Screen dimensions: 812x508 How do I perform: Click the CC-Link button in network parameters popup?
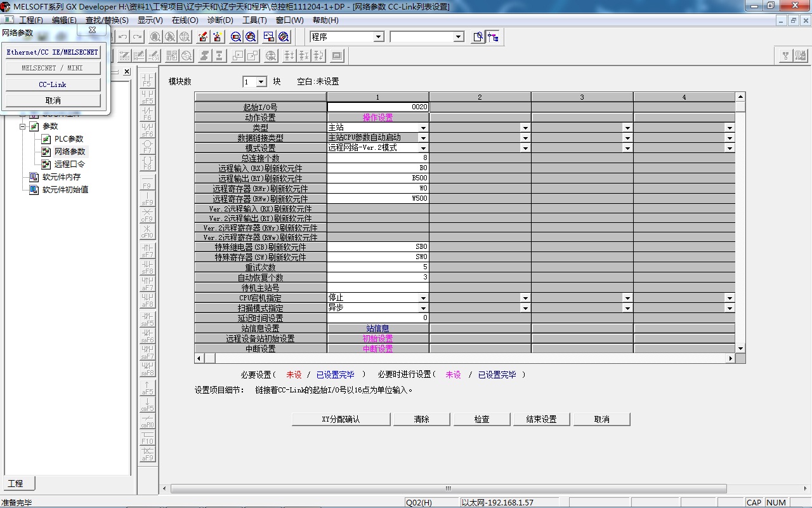pos(53,84)
